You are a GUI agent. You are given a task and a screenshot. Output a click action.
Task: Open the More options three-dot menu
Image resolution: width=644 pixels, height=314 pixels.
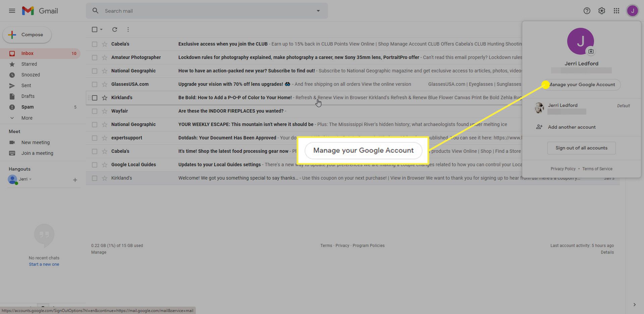[x=128, y=29]
